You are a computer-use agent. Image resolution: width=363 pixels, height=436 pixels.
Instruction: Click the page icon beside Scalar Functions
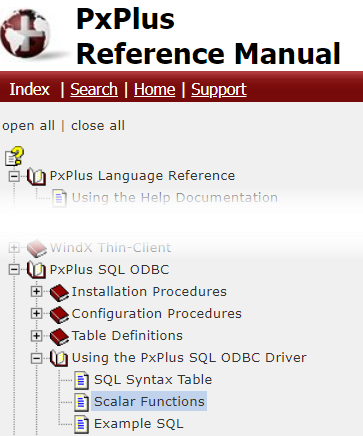tap(81, 402)
